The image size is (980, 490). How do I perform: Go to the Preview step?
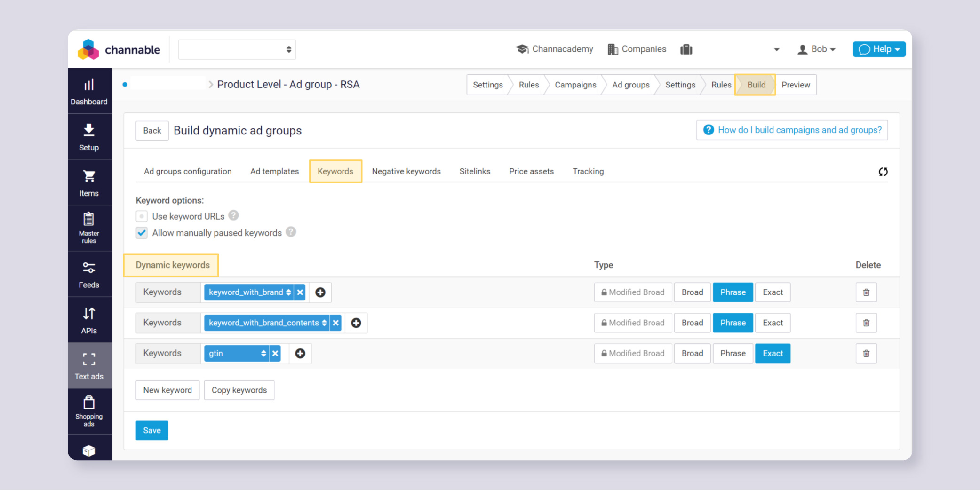coord(796,85)
